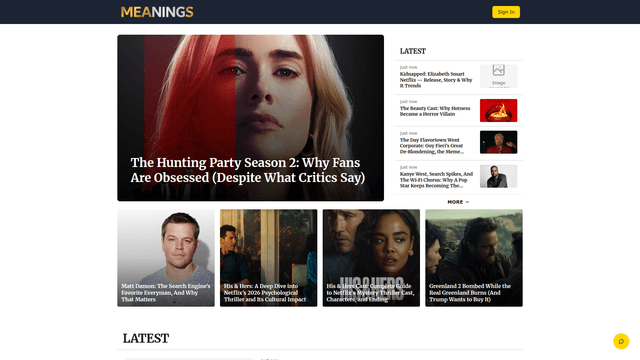This screenshot has height=360, width=640.
Task: Open the Kidnapped: Elizabeth Smart Netflix article
Action: tap(436, 80)
